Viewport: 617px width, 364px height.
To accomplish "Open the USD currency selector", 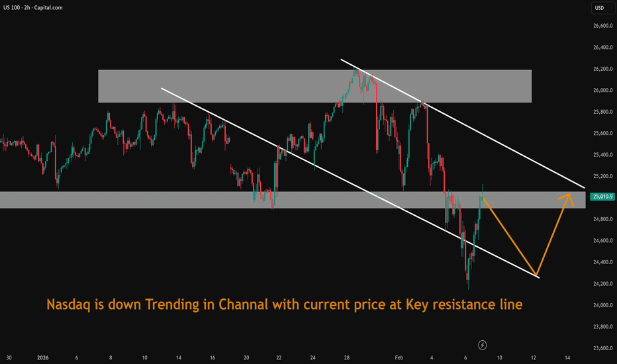I will coord(600,8).
